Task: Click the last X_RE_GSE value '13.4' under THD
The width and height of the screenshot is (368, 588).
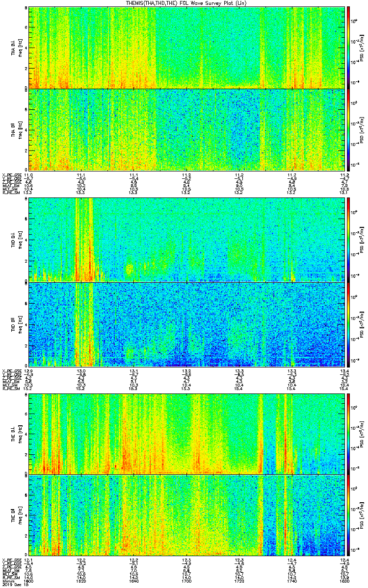Action: 344,370
